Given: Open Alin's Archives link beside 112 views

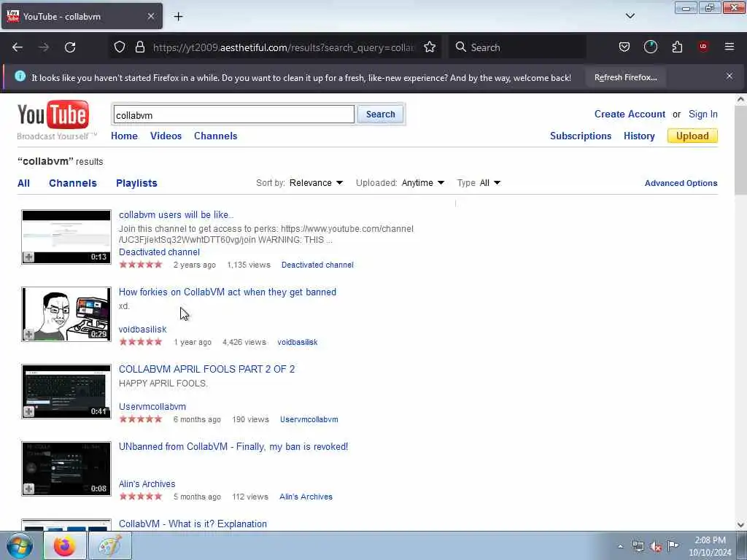Looking at the screenshot, I should pyautogui.click(x=306, y=497).
